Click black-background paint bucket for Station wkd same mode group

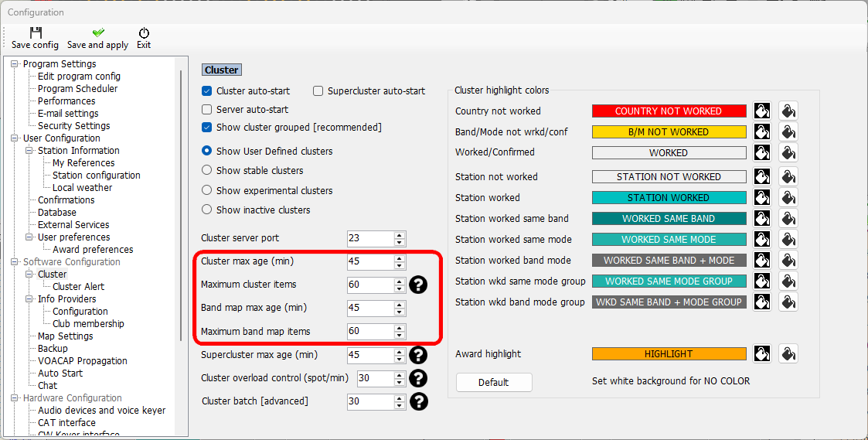tap(762, 281)
